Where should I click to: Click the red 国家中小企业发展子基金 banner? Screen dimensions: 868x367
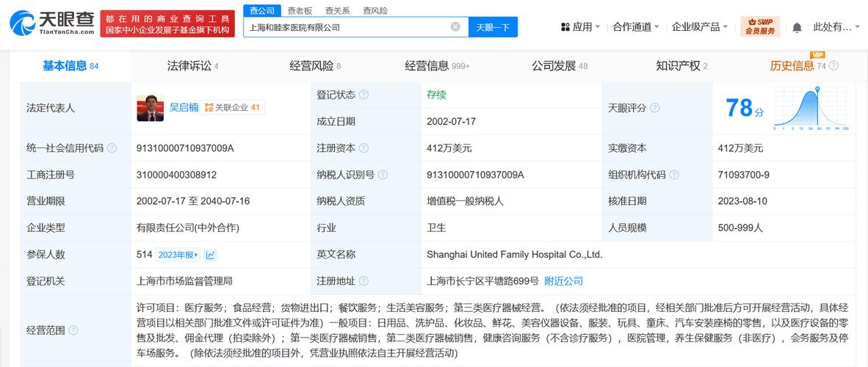pyautogui.click(x=167, y=23)
